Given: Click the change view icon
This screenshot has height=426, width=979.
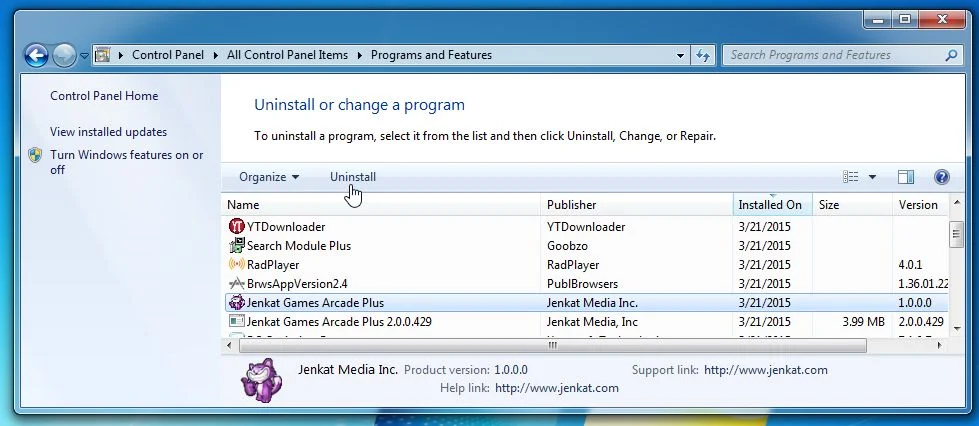Looking at the screenshot, I should [x=850, y=177].
